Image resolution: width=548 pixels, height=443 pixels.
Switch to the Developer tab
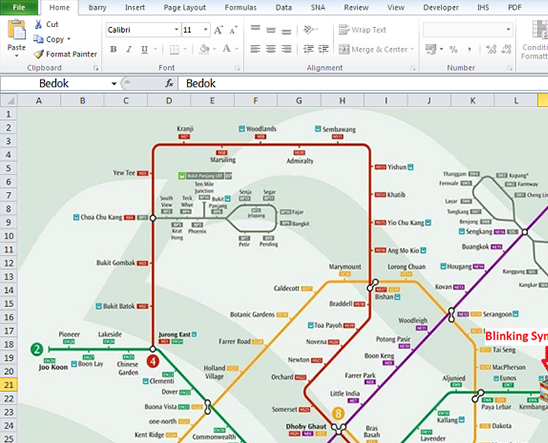[441, 7]
